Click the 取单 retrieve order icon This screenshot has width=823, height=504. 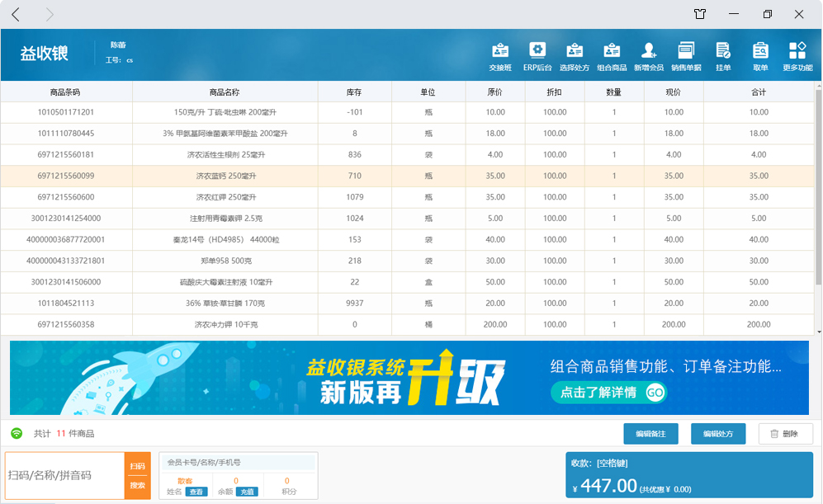pos(760,55)
